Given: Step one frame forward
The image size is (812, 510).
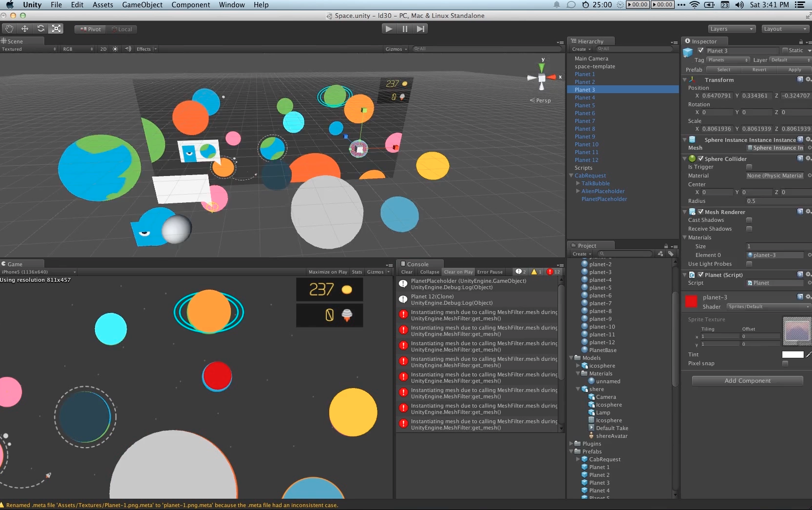Looking at the screenshot, I should [420, 29].
